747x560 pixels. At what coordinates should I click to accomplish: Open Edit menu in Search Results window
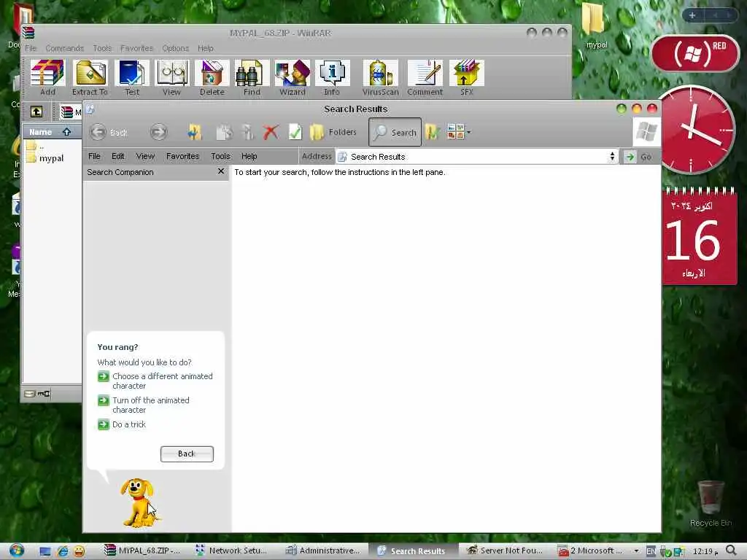[117, 156]
